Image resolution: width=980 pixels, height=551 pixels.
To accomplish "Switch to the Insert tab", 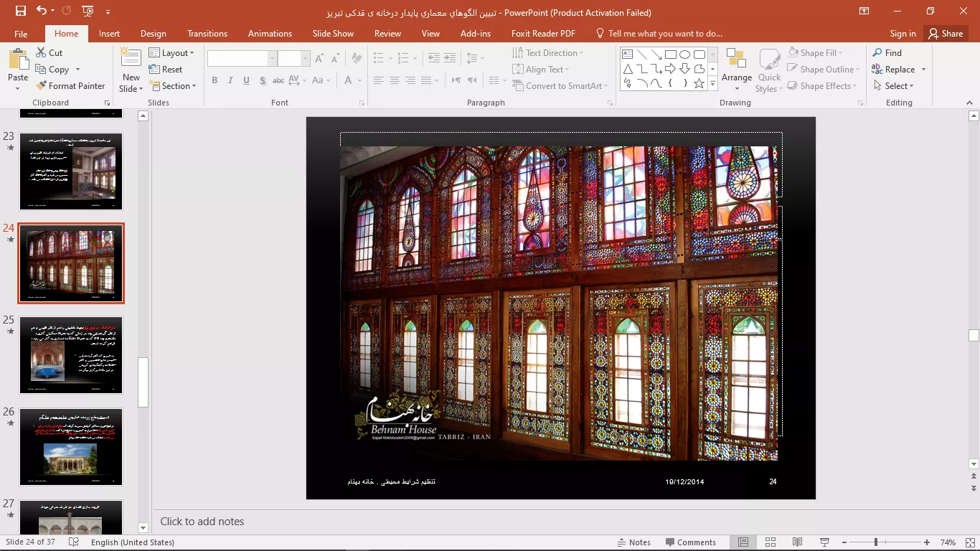I will (110, 33).
